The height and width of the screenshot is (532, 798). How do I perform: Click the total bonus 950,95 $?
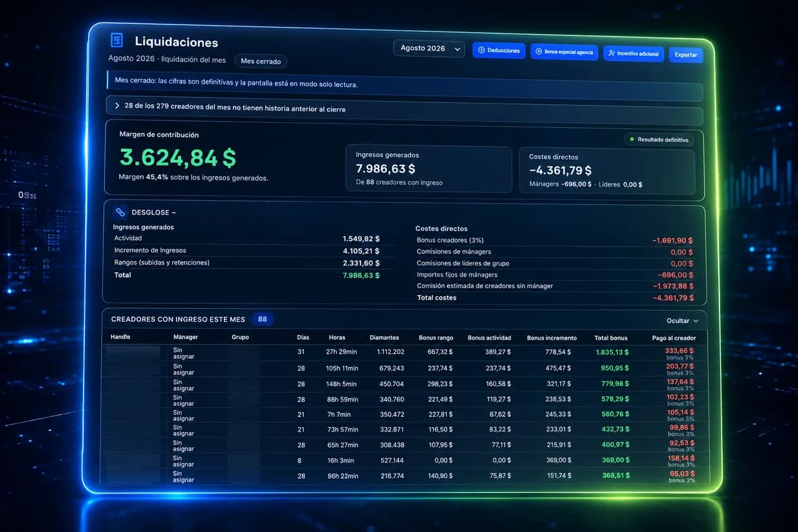[x=615, y=368]
